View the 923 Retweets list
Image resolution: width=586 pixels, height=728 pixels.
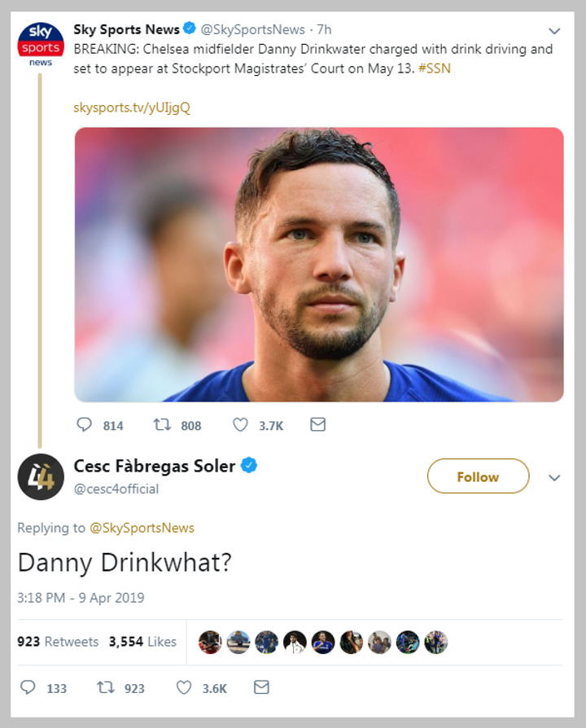pyautogui.click(x=58, y=642)
